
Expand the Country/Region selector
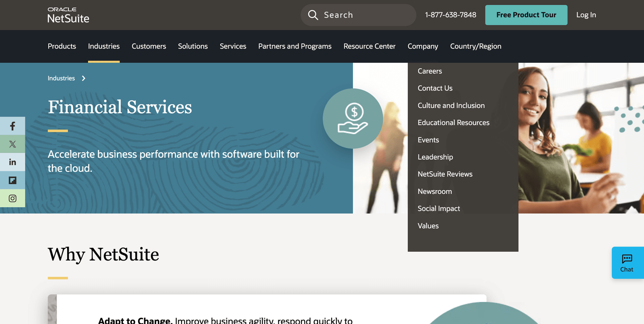tap(476, 46)
